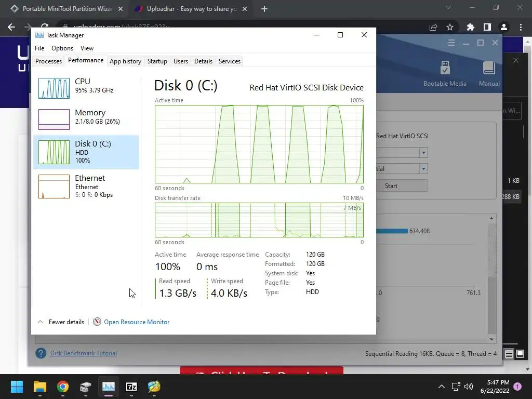Viewport: 532px width, 399px height.
Task: Open the Windows Start menu
Action: point(17,387)
